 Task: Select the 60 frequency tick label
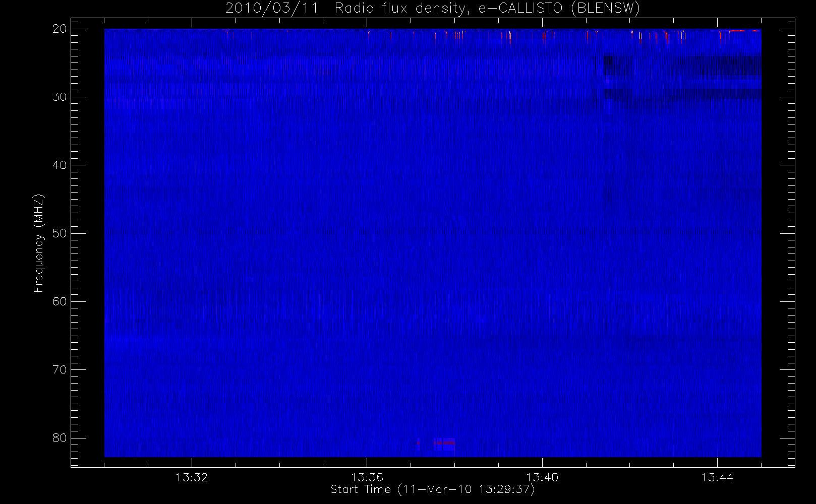[x=60, y=301]
